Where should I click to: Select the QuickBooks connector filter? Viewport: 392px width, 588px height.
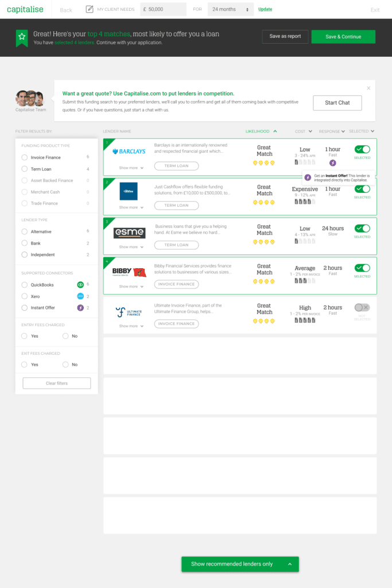pos(24,285)
